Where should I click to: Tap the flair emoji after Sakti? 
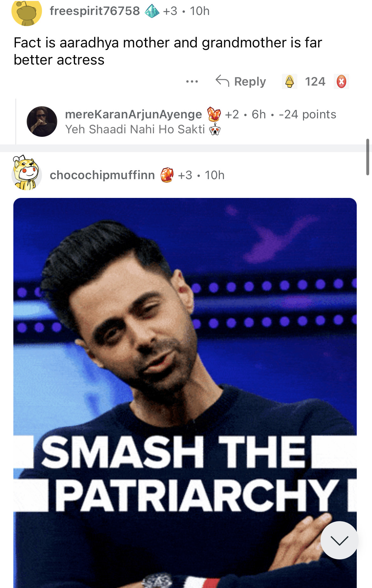point(215,129)
